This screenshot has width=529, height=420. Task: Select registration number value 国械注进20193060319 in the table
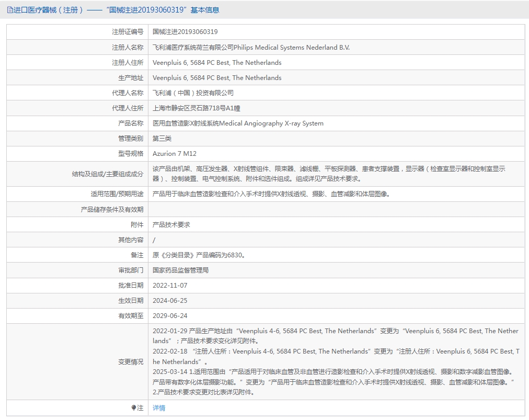click(x=185, y=32)
